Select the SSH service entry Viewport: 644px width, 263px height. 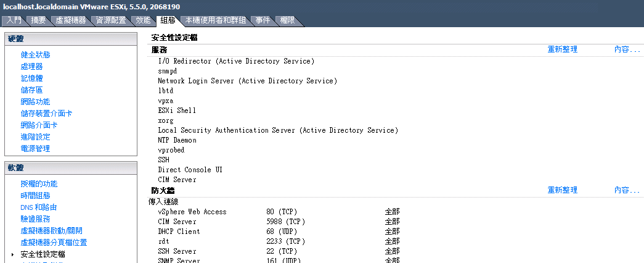tap(163, 160)
